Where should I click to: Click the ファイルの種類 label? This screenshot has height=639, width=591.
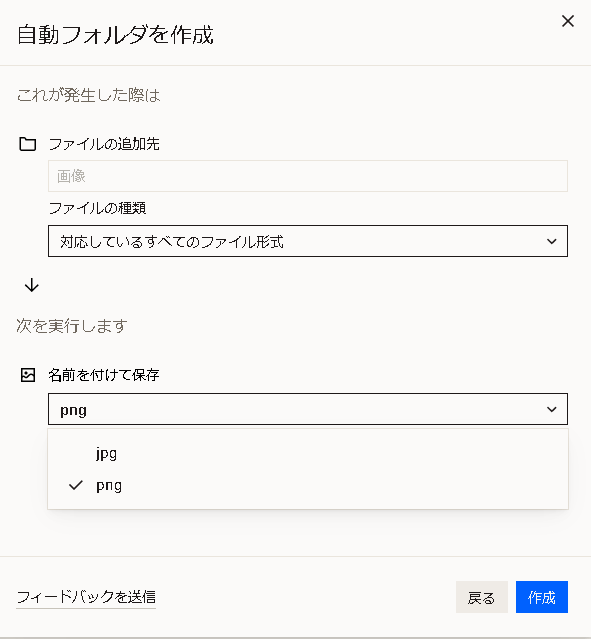tap(97, 208)
